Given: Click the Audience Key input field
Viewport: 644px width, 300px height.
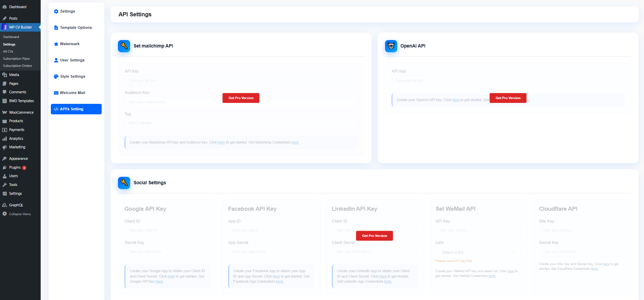Looking at the screenshot, I should pos(241,102).
